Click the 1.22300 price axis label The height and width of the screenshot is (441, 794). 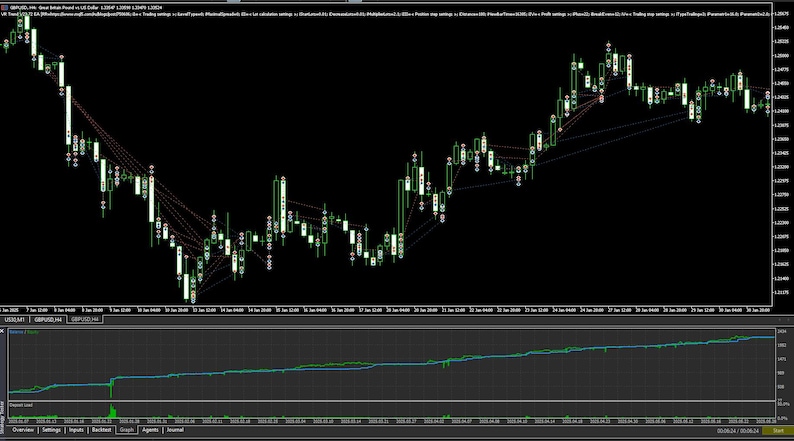(781, 223)
